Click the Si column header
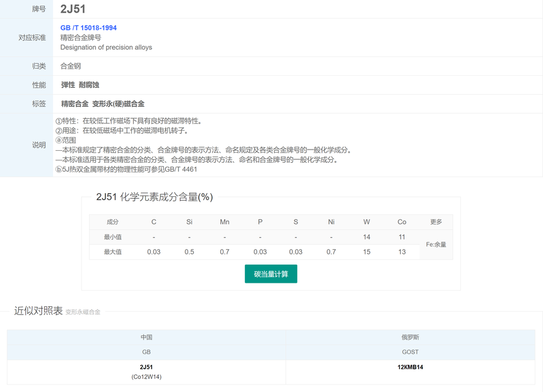Image resolution: width=543 pixels, height=392 pixels. click(189, 222)
